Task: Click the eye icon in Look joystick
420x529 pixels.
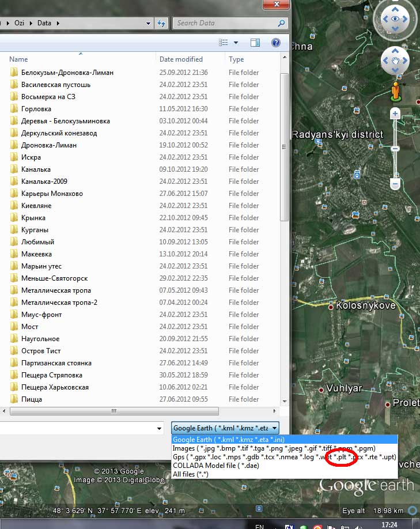Action: 395,19
